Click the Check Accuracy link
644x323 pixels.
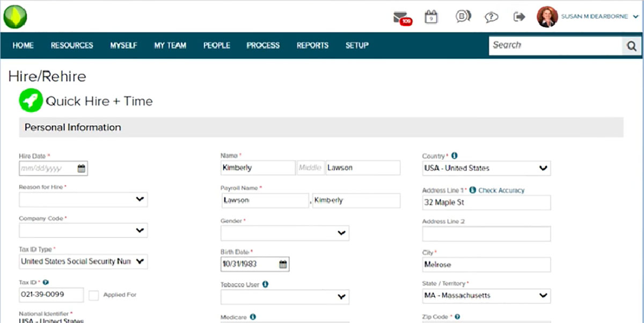point(501,190)
